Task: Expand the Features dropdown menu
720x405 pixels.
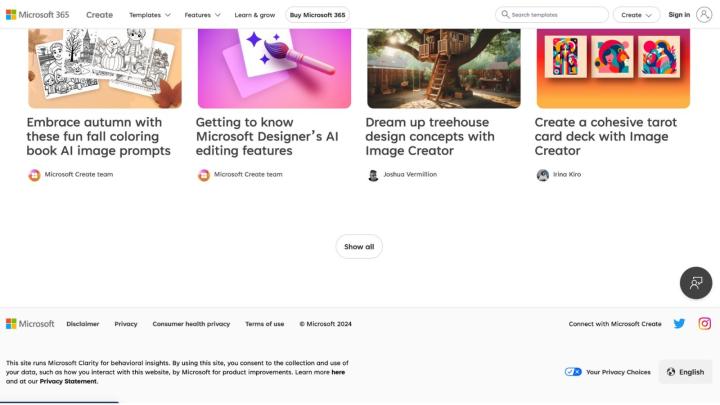Action: pyautogui.click(x=202, y=15)
